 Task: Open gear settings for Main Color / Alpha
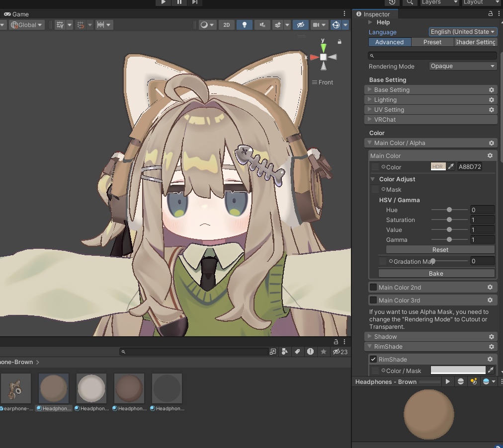pos(492,143)
